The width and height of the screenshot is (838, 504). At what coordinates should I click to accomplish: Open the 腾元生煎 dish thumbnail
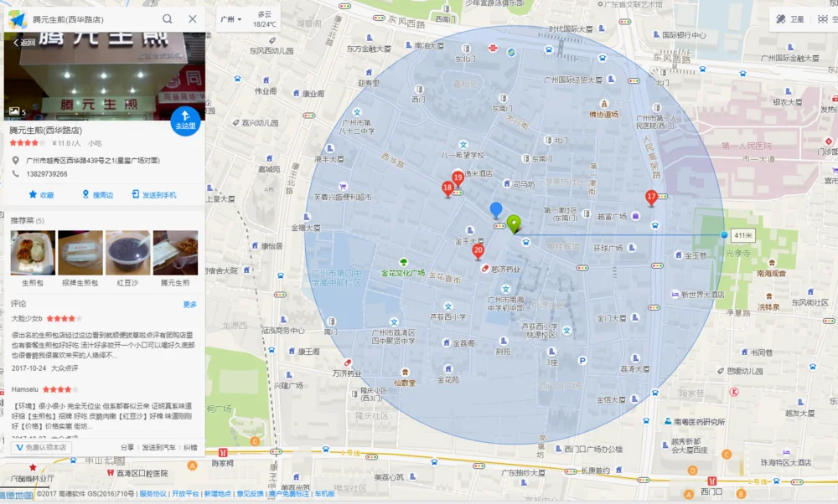coord(175,253)
